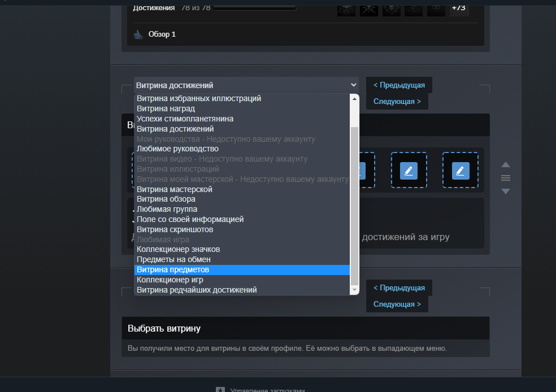Select 'Витрина редчайших достижений' option
Viewport: 556px width, 392px height.
(242, 290)
